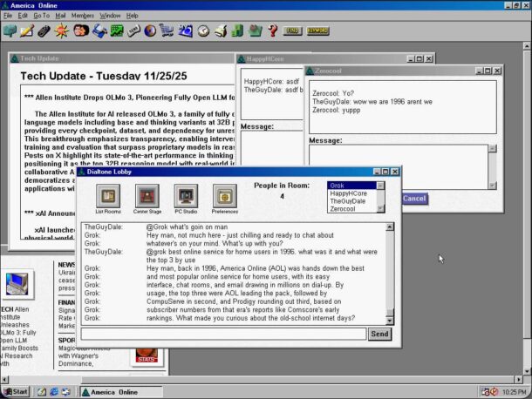Viewport: 532px width, 399px height.
Task: Open Center Stage in Dialtone Lobby
Action: 147,196
